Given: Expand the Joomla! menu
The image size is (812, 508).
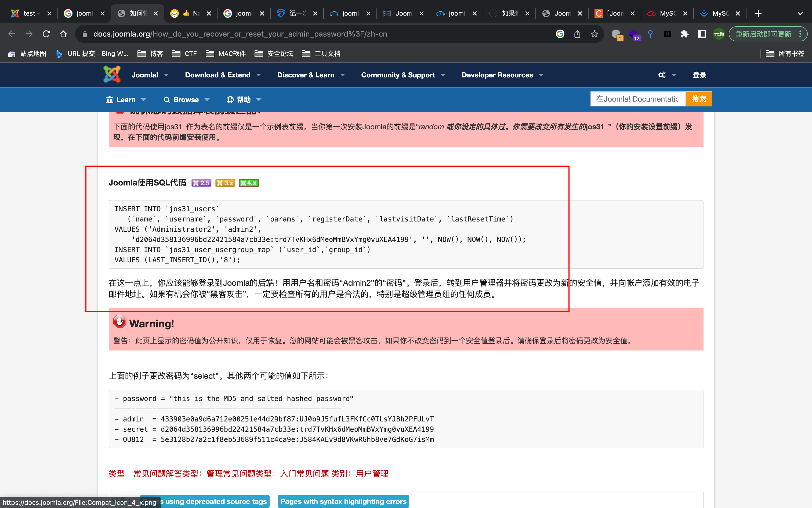Looking at the screenshot, I should click(150, 75).
